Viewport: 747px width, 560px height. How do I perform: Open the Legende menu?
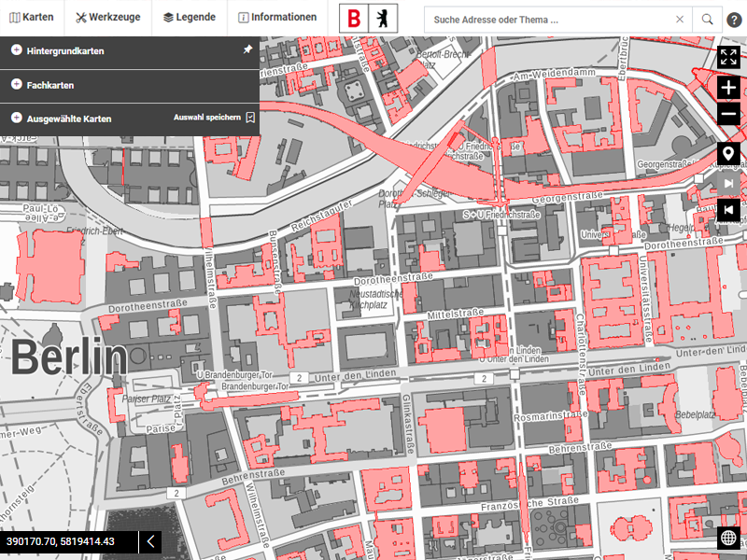point(190,18)
